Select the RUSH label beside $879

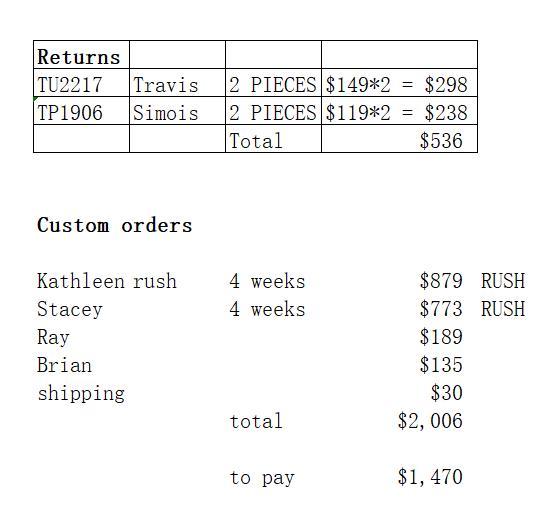click(503, 281)
